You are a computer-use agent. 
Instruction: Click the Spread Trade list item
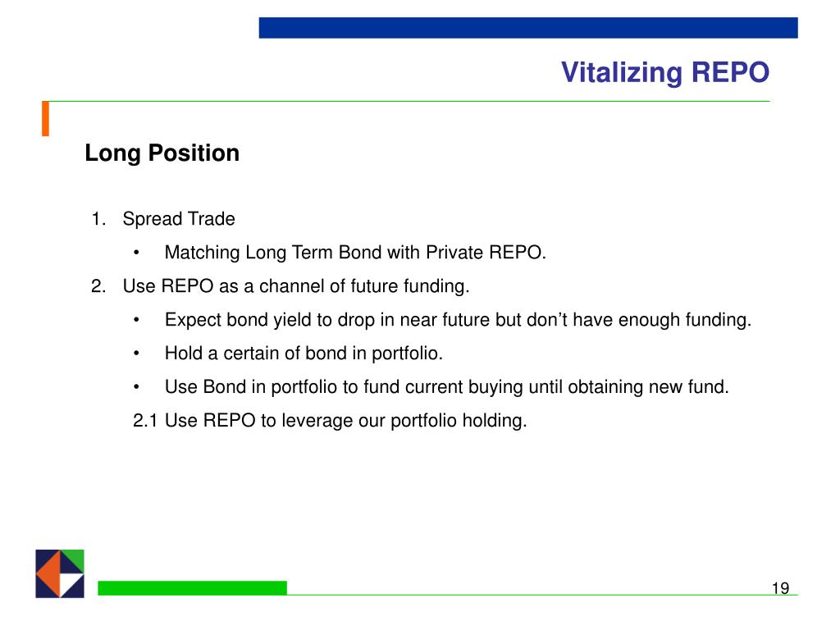(x=178, y=218)
